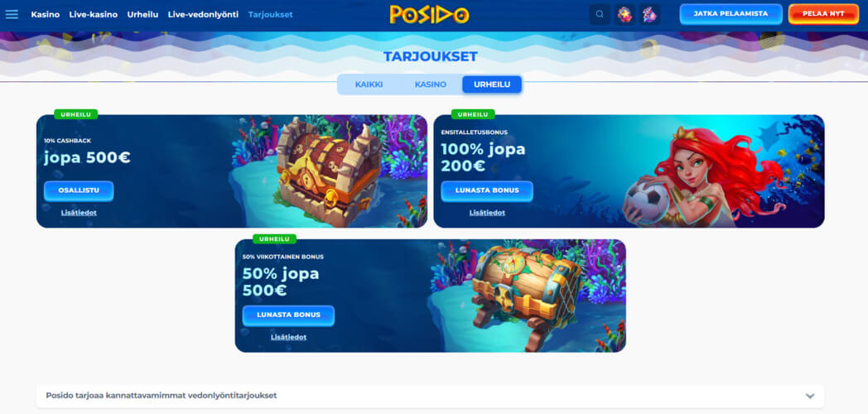Click the search magnifier icon

click(x=600, y=14)
